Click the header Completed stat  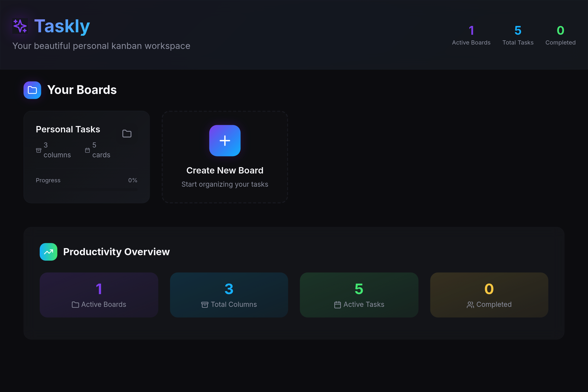point(560,35)
